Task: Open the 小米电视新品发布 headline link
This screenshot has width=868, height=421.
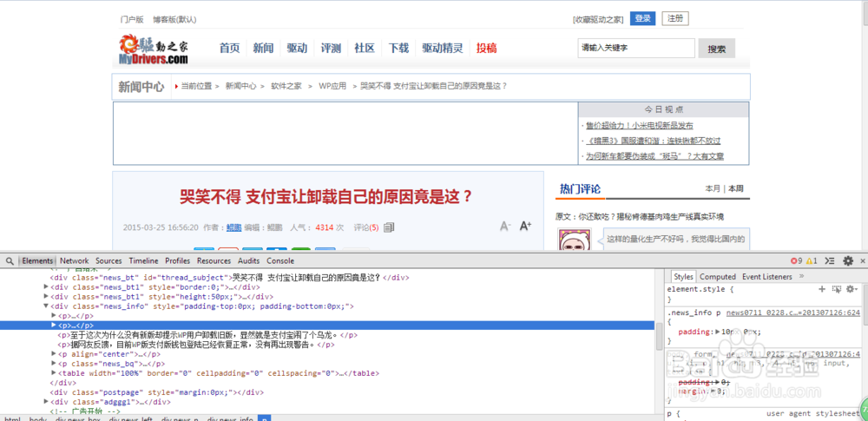Action: (640, 126)
